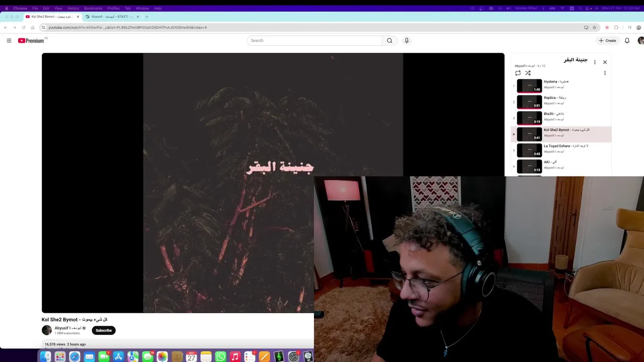644x362 pixels.
Task: Close the Kol She2 Bymot tab
Action: click(x=78, y=17)
